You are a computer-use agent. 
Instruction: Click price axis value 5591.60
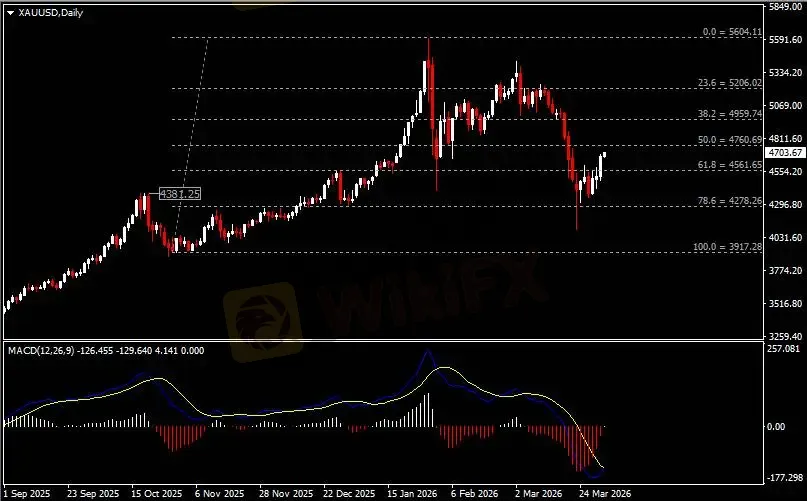(785, 40)
